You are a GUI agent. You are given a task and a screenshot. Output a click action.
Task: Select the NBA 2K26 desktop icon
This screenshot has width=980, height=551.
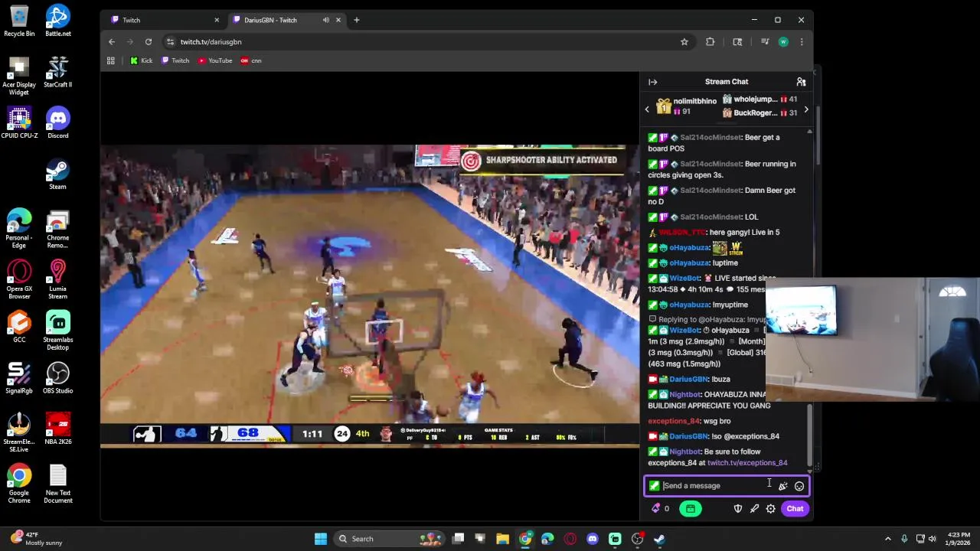57,429
